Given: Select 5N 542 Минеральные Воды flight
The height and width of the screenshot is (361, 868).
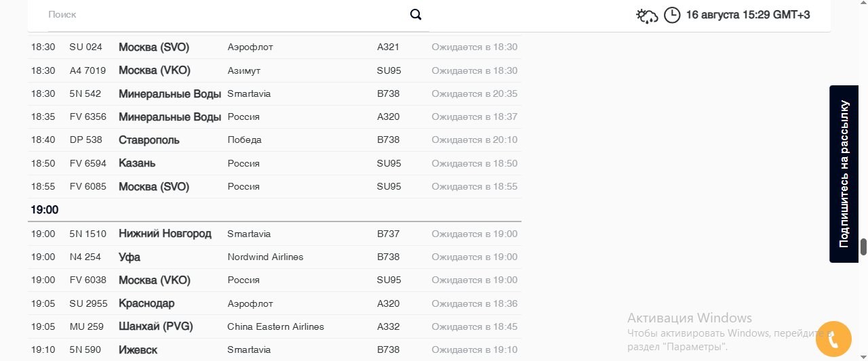Looking at the screenshot, I should coord(275,93).
